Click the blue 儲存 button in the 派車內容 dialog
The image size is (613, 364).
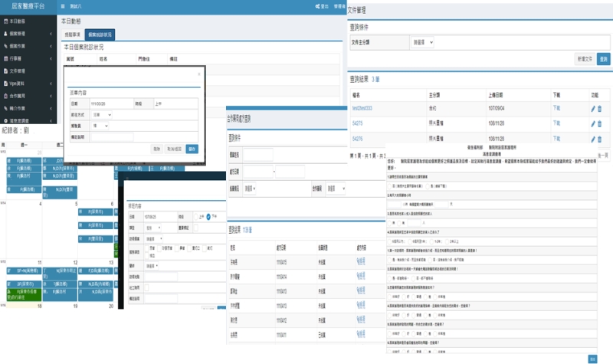click(192, 149)
